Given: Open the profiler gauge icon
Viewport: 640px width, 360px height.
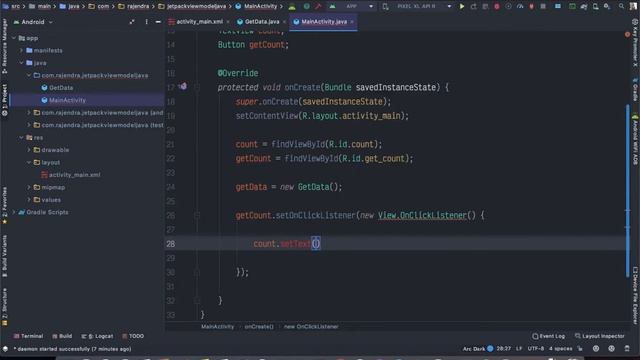Looking at the screenshot, I should [520, 7].
